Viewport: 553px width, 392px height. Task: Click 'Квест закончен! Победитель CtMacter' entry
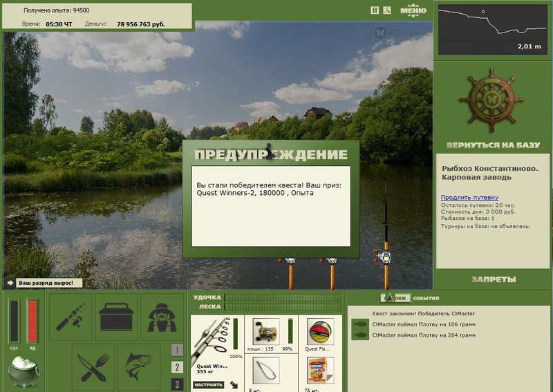tap(424, 313)
